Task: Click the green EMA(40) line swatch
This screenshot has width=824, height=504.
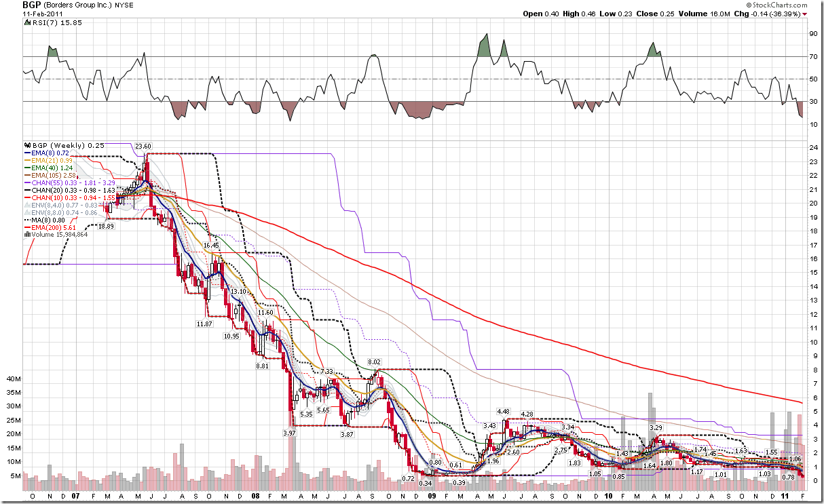Action: pos(26,169)
